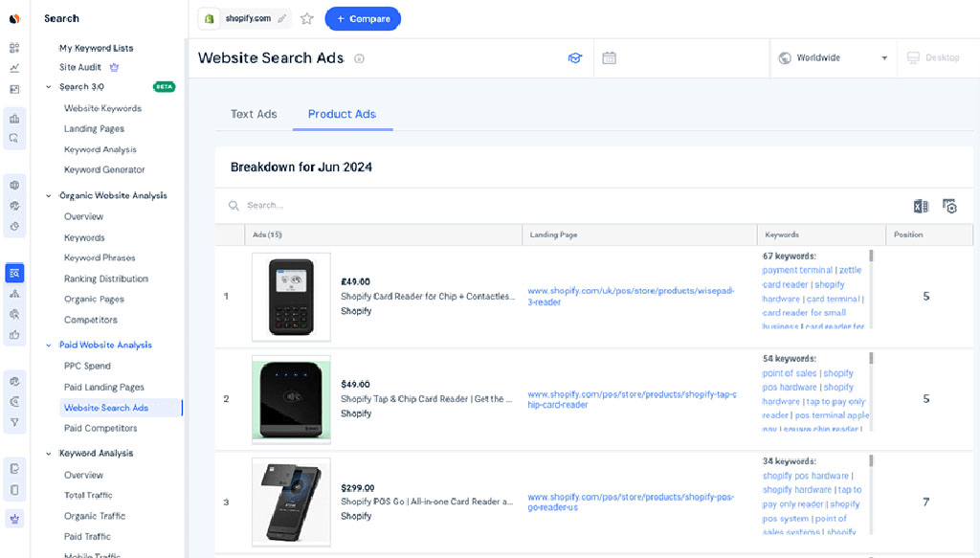Click 'shopify pos hardware' keyword in row 3

pyautogui.click(x=806, y=476)
